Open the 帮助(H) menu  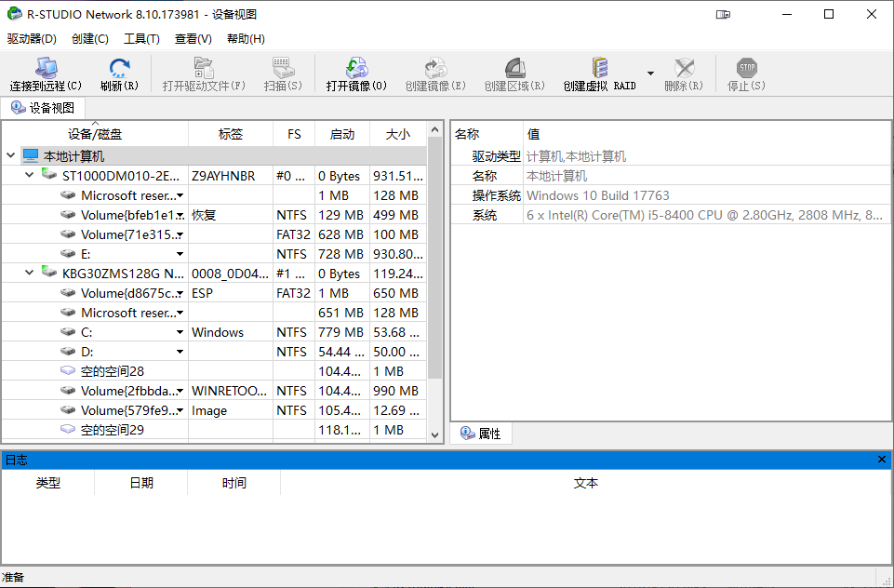pos(246,39)
